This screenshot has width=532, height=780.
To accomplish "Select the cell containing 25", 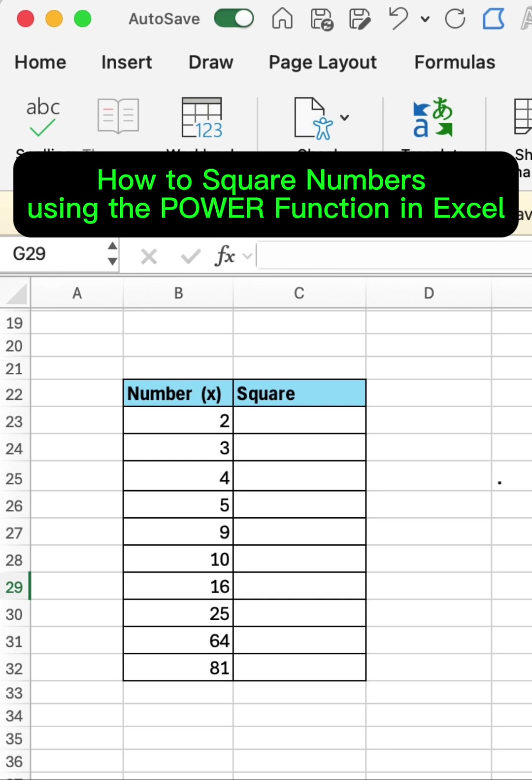I will pos(178,613).
